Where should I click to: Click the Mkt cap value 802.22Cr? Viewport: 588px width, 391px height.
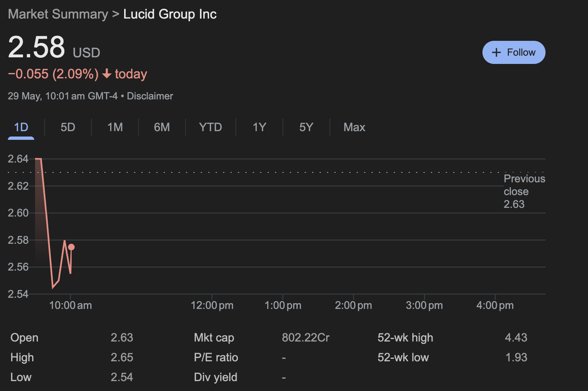coord(306,338)
